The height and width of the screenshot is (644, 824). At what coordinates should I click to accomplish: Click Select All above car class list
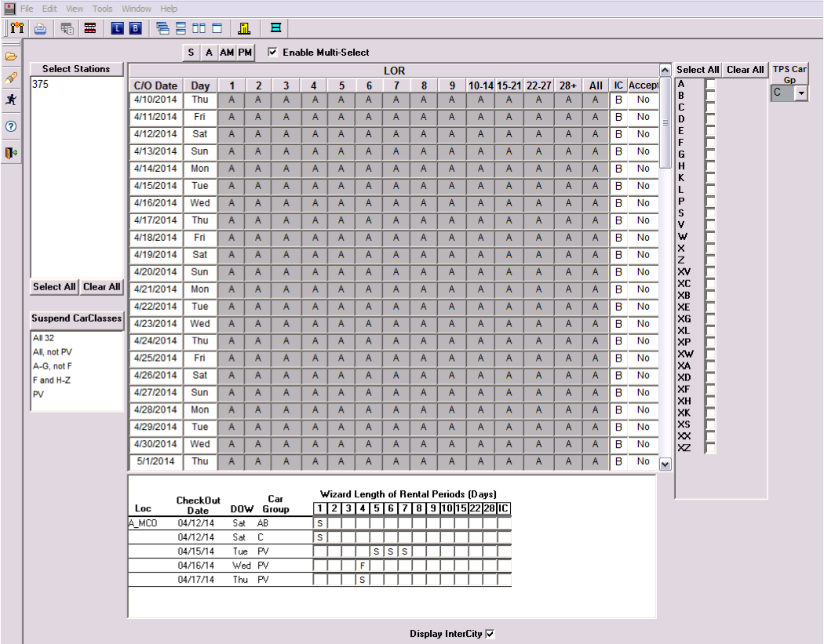pos(698,69)
